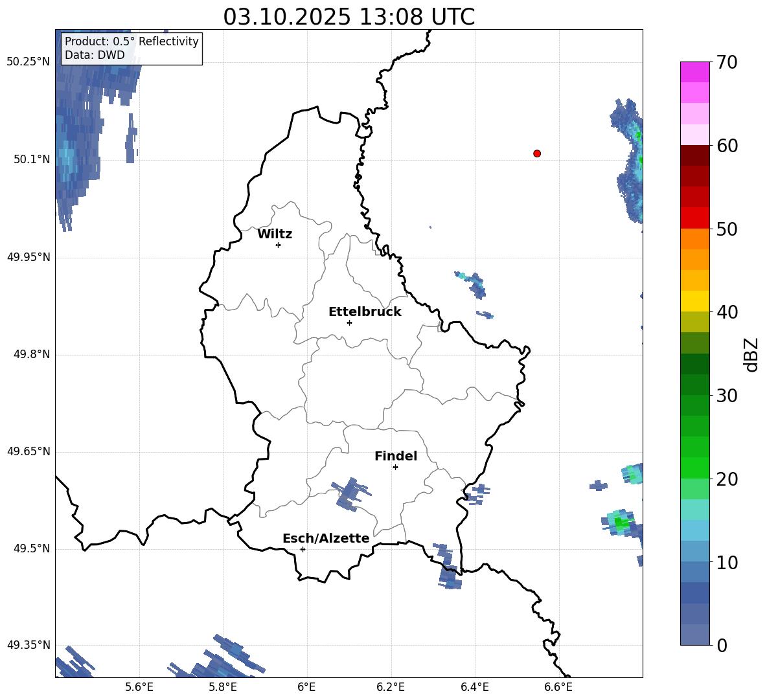The height and width of the screenshot is (700, 767).
Task: Click the Findel label text
Action: [x=396, y=456]
